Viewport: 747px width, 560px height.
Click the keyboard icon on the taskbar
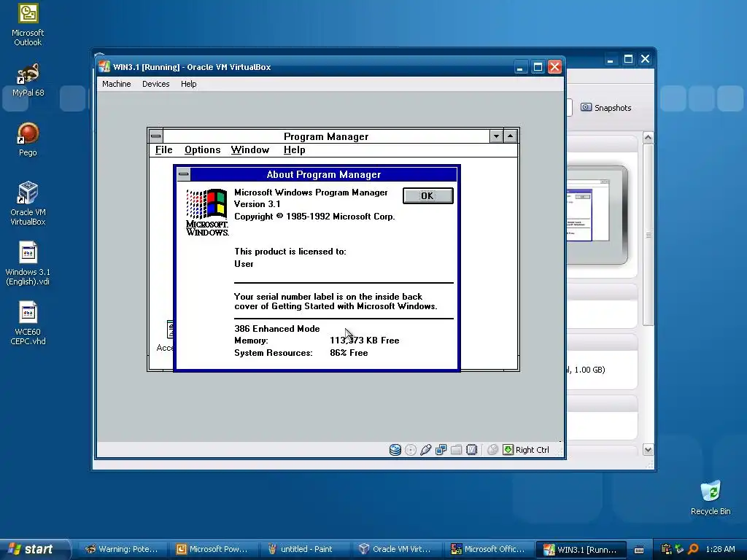[x=639, y=550]
